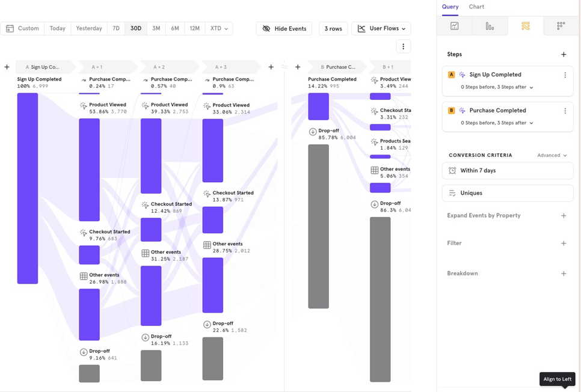Toggle Hide Events visibility
This screenshot has width=581, height=392.
[x=284, y=29]
